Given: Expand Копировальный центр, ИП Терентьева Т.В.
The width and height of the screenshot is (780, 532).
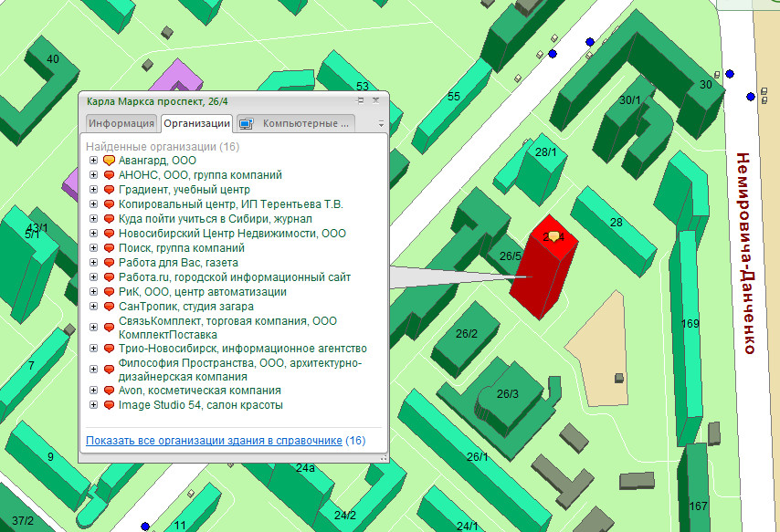Looking at the screenshot, I should click(x=93, y=203).
